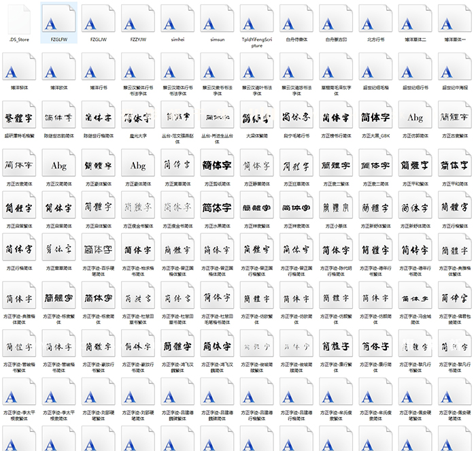
Task: Click the 方正新舒体繁体 file name
Action: [375, 226]
